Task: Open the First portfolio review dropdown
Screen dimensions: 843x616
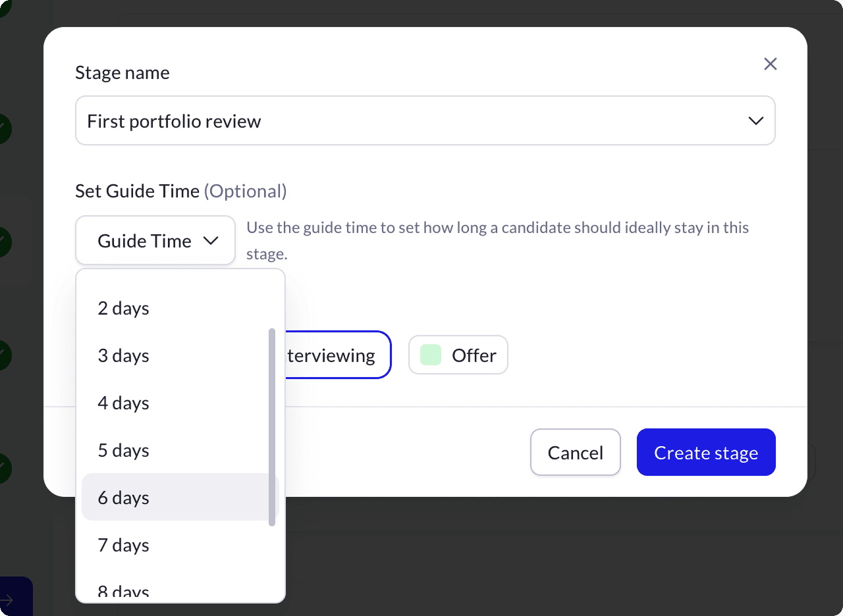Action: coord(425,121)
